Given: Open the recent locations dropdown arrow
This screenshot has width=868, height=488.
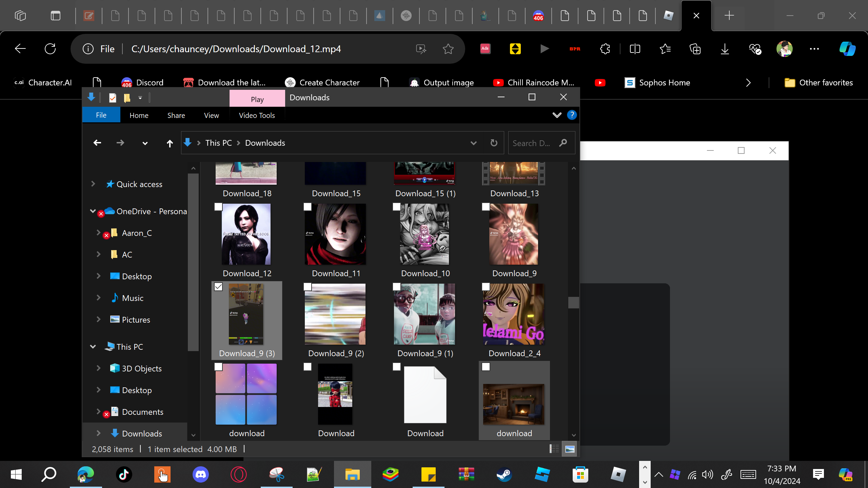Looking at the screenshot, I should pyautogui.click(x=145, y=143).
